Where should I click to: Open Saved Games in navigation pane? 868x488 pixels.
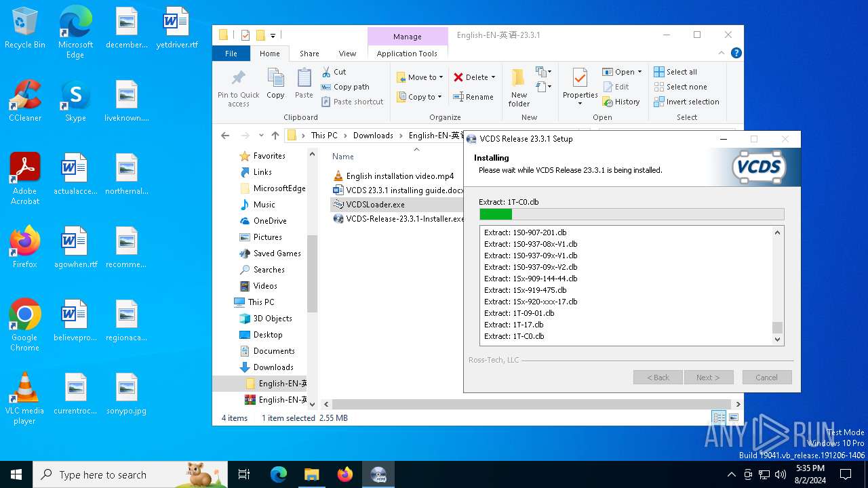coord(277,253)
